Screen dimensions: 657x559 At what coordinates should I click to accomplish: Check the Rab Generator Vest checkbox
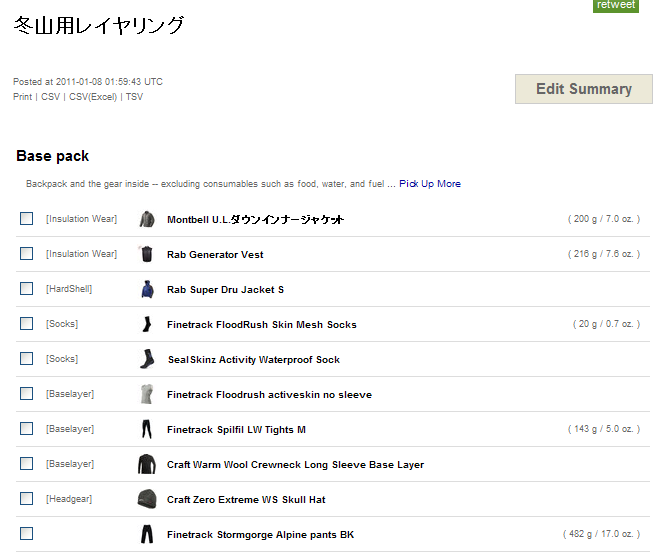26,254
